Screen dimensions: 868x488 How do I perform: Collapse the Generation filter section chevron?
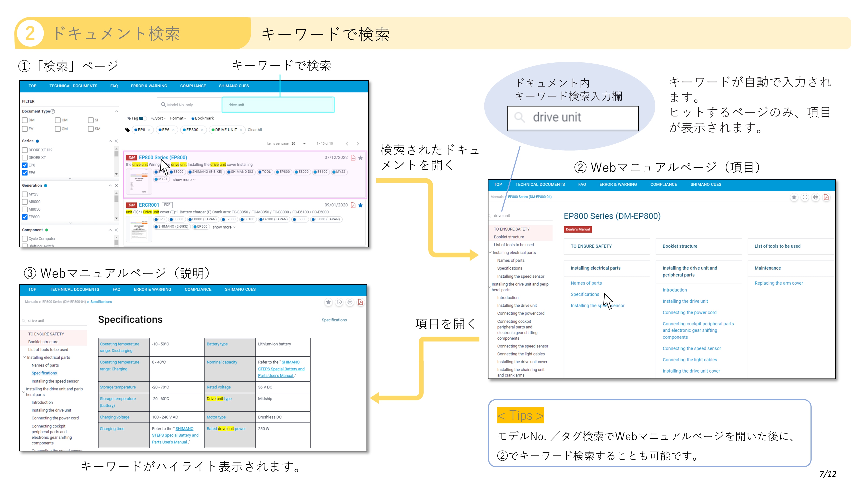110,186
